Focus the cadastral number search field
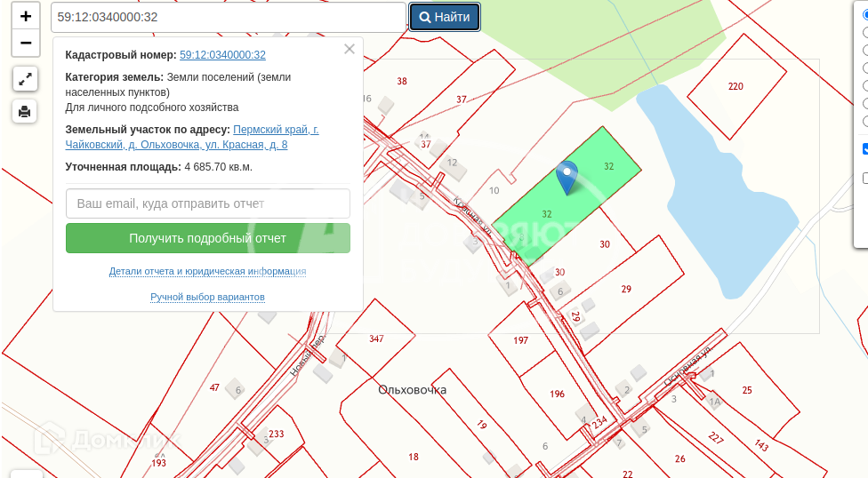Screen dimensions: 868x478 229,18
